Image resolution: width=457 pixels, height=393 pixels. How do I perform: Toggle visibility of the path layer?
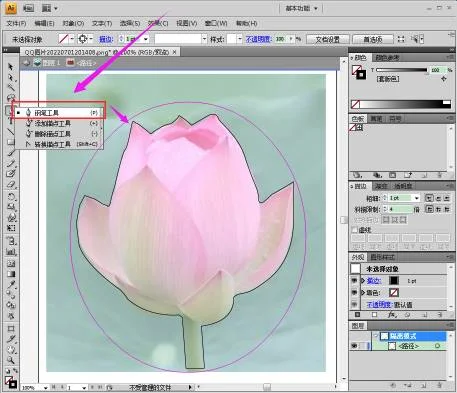[x=354, y=346]
